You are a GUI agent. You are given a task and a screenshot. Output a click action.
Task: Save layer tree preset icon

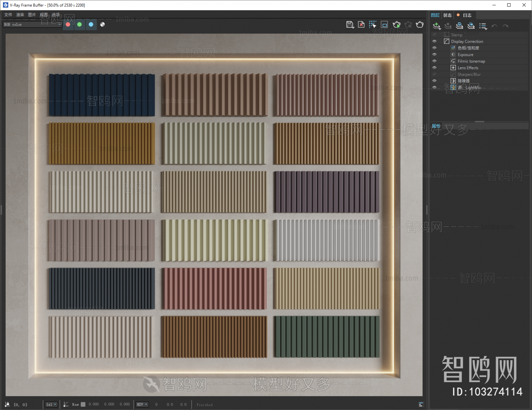[460, 26]
